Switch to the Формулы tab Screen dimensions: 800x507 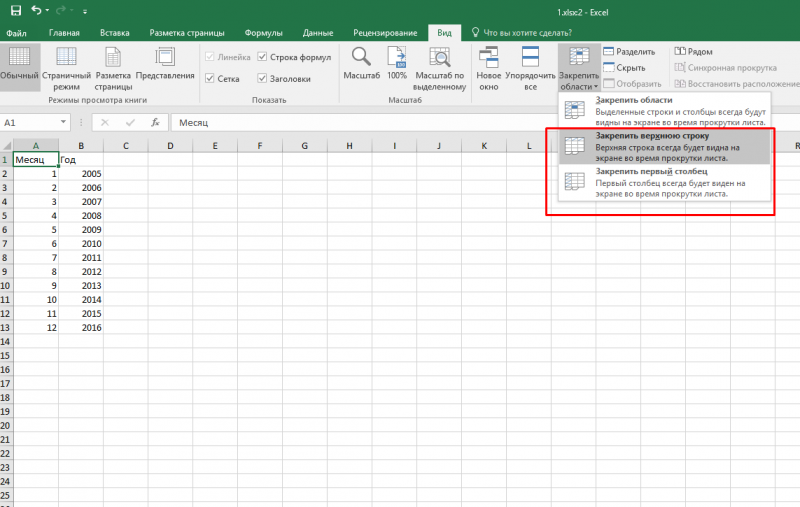pos(263,33)
